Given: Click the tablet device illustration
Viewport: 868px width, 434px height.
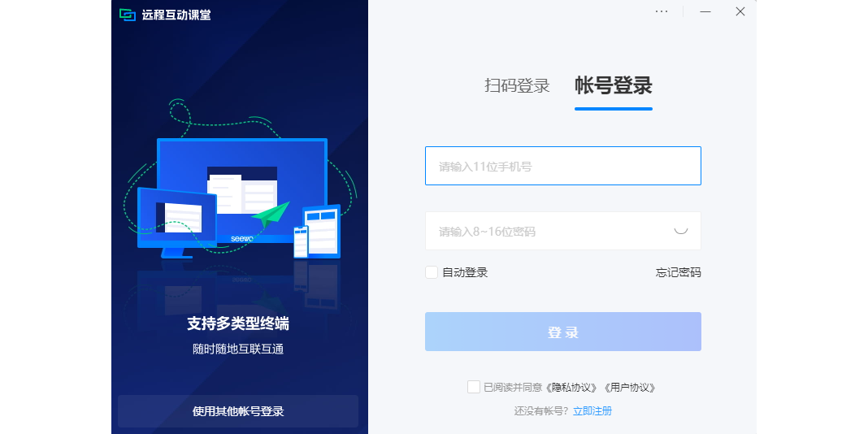Looking at the screenshot, I should pyautogui.click(x=322, y=232).
